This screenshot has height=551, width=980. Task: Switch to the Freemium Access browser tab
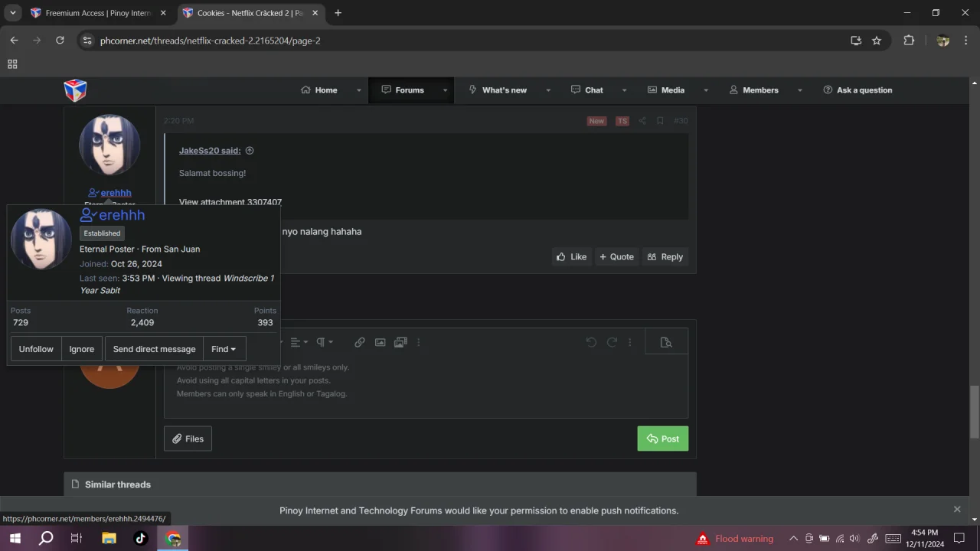94,13
